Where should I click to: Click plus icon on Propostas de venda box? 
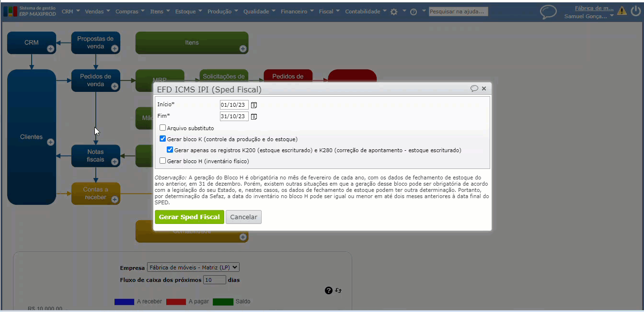point(115,48)
